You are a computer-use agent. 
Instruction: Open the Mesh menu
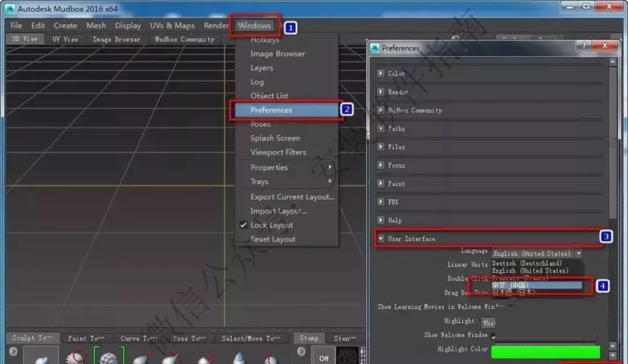pos(96,25)
